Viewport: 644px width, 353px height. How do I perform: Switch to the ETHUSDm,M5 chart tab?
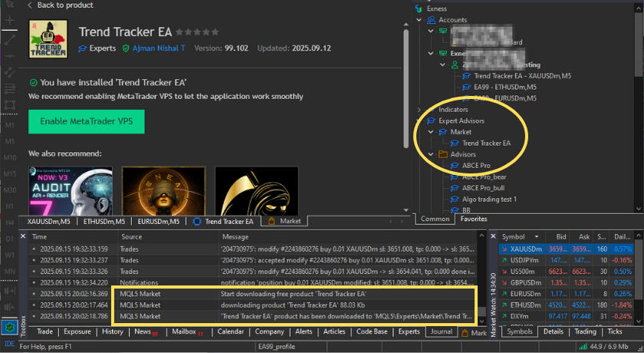[x=104, y=222]
